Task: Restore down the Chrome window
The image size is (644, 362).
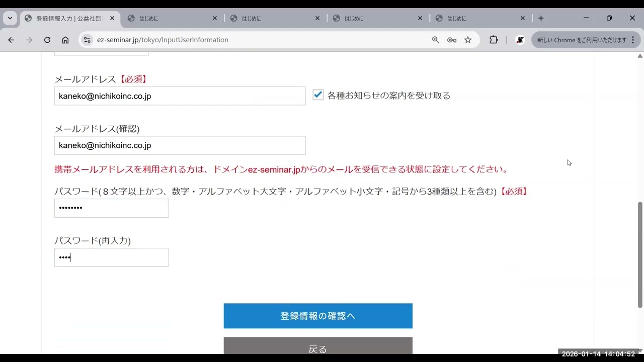Action: pyautogui.click(x=609, y=18)
